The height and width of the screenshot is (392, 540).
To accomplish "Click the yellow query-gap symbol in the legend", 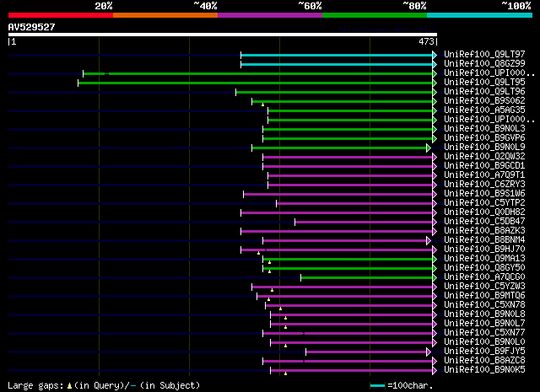I will [x=69, y=386].
